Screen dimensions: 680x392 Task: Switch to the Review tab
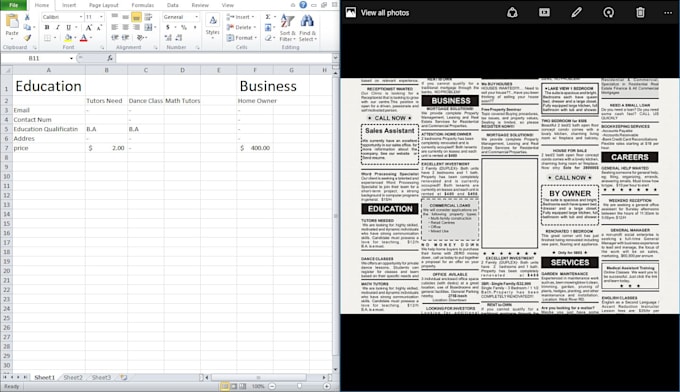coord(200,5)
